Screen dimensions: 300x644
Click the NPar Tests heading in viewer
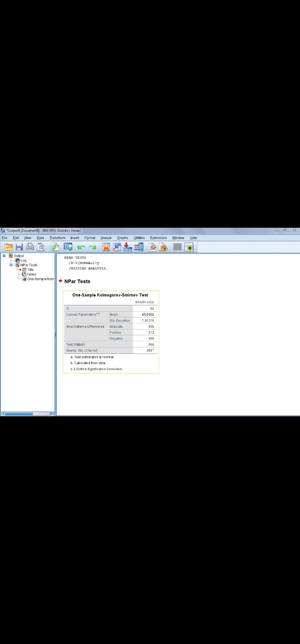pyautogui.click(x=77, y=282)
